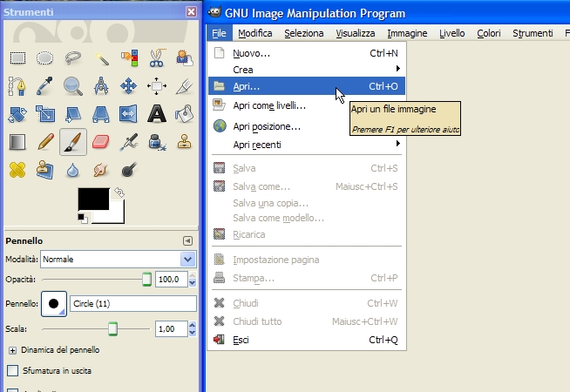Screen dimensions: 570x392
Task: Select the Zoom magnifier tool
Action: pyautogui.click(x=72, y=86)
